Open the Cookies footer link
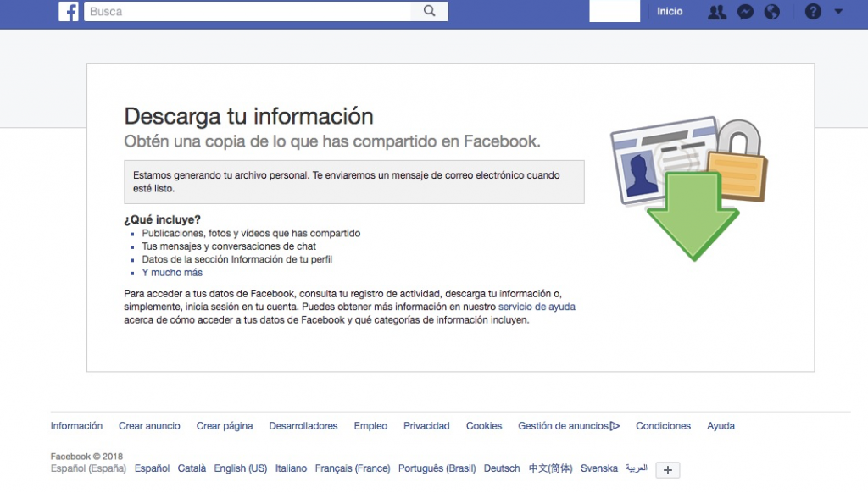The height and width of the screenshot is (493, 868). pyautogui.click(x=484, y=425)
